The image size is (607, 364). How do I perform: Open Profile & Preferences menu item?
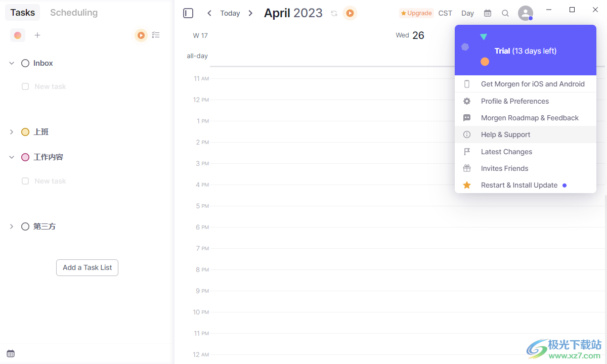(526, 101)
